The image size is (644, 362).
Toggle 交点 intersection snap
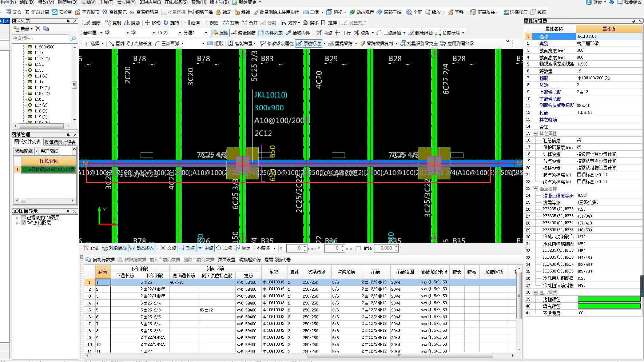(168, 248)
